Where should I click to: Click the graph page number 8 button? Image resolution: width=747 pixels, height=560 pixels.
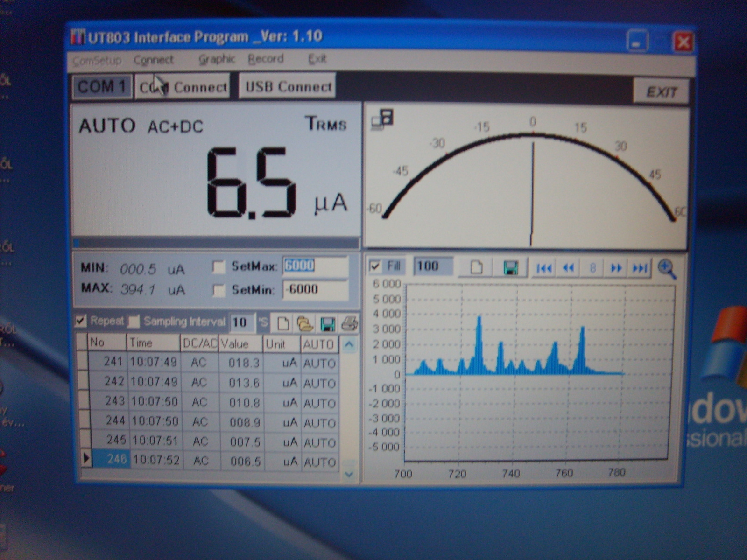(592, 268)
